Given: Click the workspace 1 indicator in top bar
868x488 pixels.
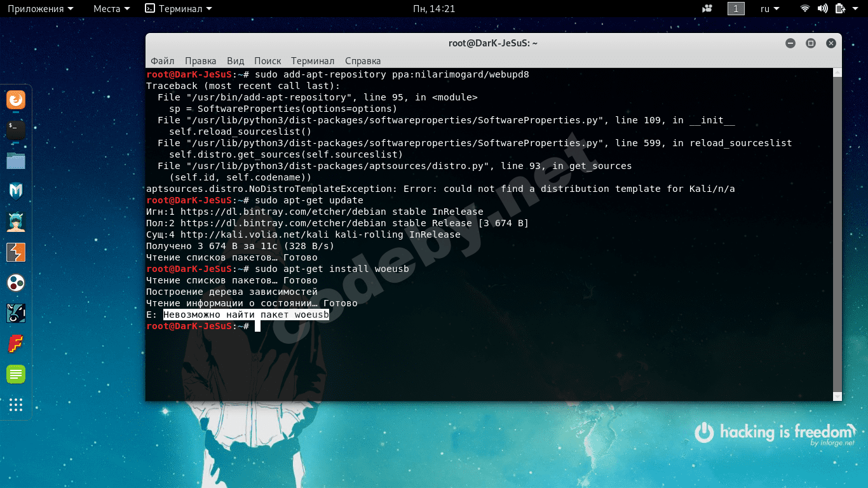Looking at the screenshot, I should 736,9.
